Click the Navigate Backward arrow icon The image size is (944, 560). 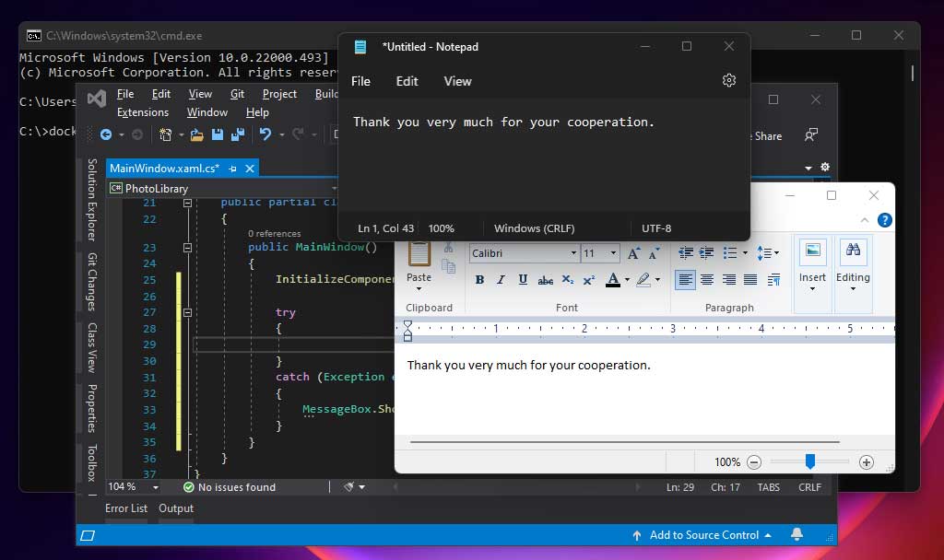pyautogui.click(x=106, y=134)
